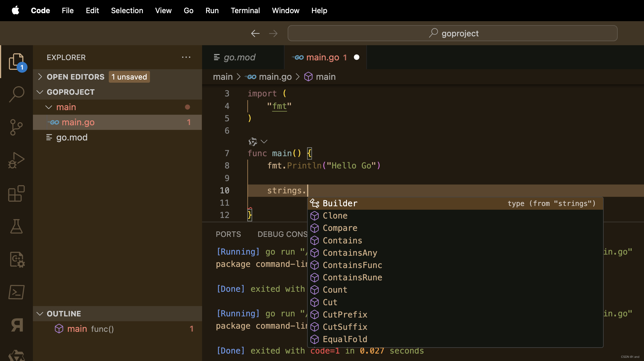Collapse the GOPROJECT section

coord(40,92)
